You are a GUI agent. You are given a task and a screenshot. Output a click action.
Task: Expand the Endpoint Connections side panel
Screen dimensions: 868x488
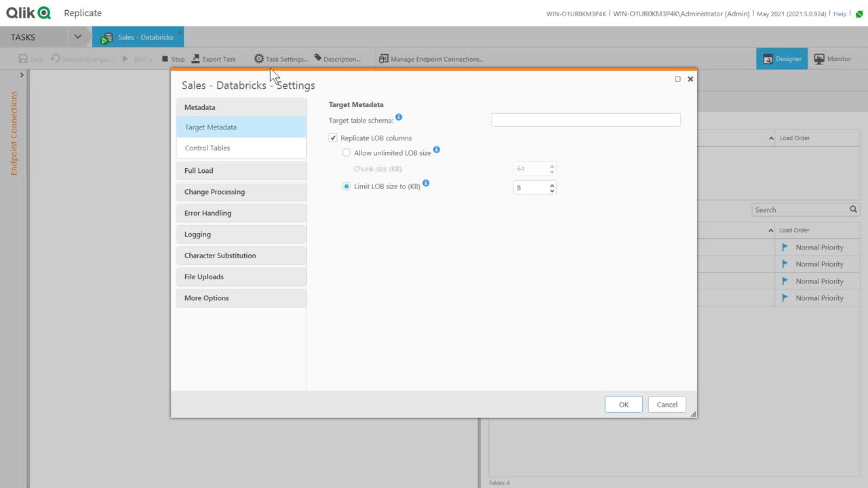22,75
